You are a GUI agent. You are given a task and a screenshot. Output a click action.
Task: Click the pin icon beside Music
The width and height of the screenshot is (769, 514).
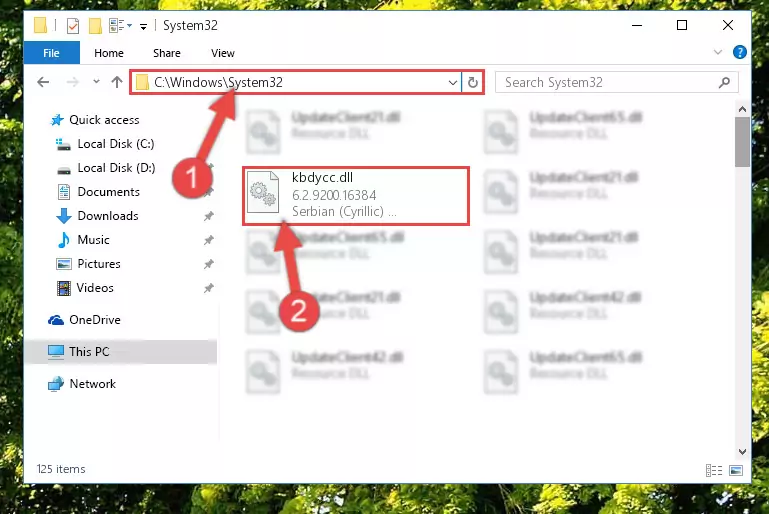(208, 240)
